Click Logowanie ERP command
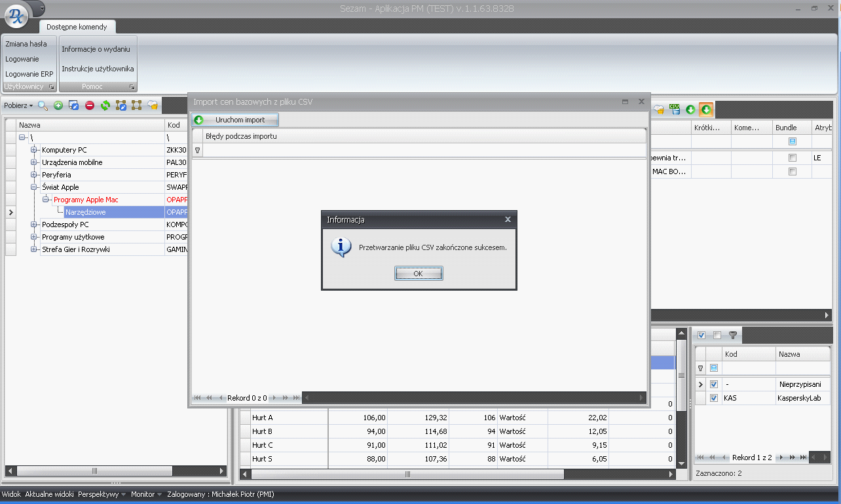Image resolution: width=841 pixels, height=504 pixels. click(29, 74)
